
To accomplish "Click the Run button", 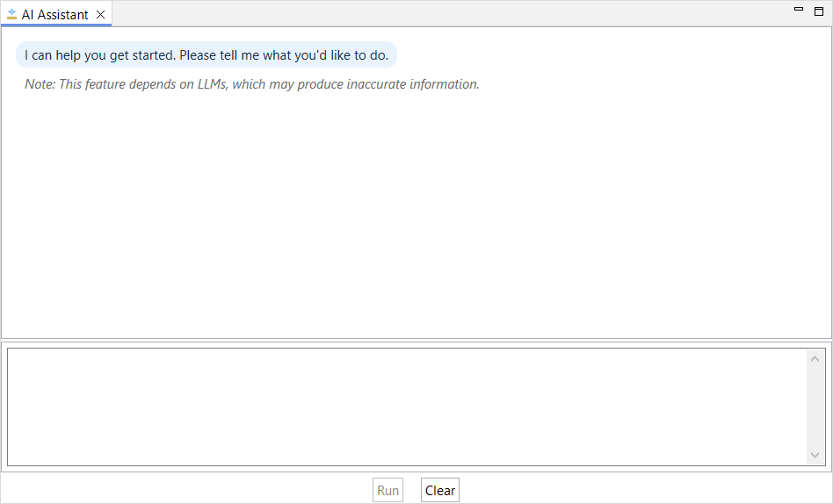I will click(x=388, y=490).
